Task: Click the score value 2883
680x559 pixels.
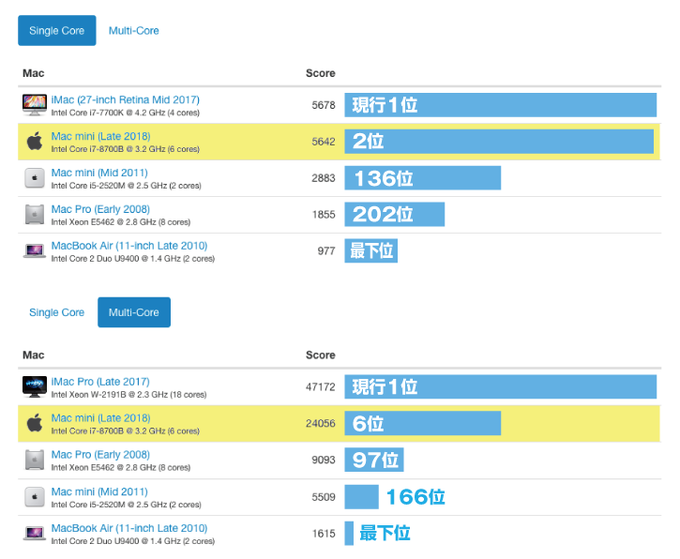Action: [x=324, y=178]
